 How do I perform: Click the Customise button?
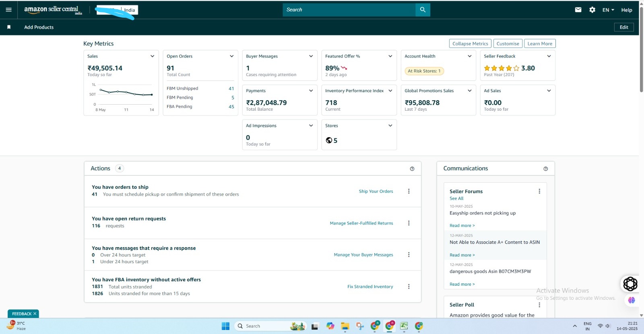click(x=508, y=43)
